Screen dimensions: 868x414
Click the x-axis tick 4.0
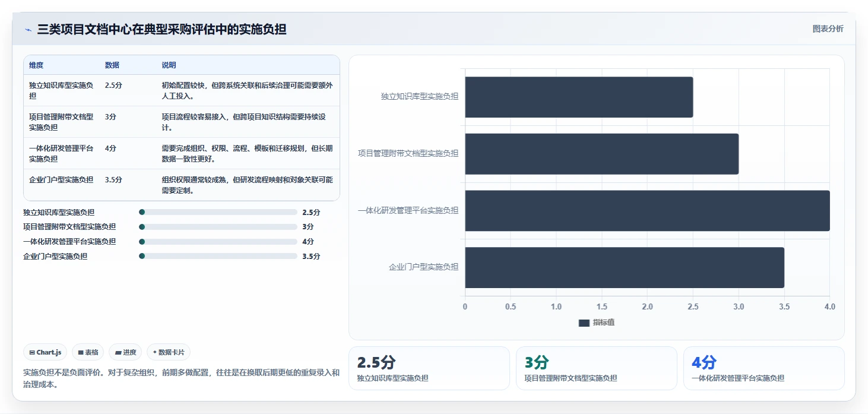point(830,306)
